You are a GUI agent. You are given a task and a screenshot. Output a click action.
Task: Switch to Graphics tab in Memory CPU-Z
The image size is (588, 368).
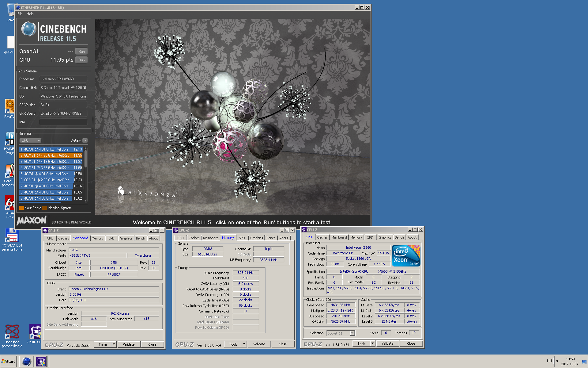[x=256, y=238]
